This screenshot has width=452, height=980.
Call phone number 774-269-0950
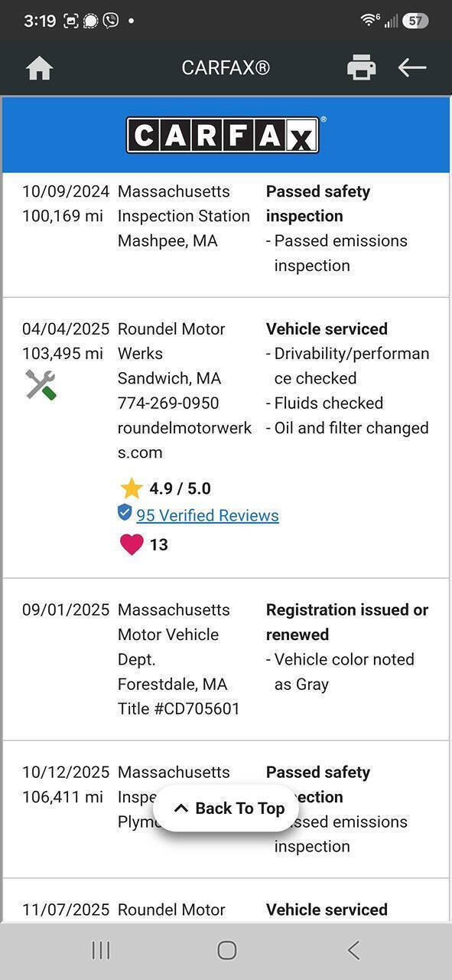point(168,403)
